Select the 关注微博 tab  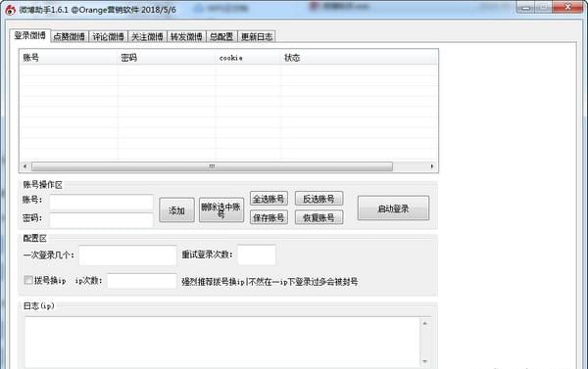pyautogui.click(x=147, y=37)
